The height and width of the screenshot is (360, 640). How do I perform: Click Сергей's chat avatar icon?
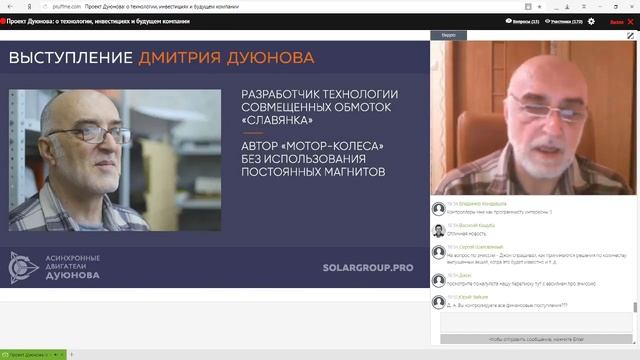coord(438,252)
